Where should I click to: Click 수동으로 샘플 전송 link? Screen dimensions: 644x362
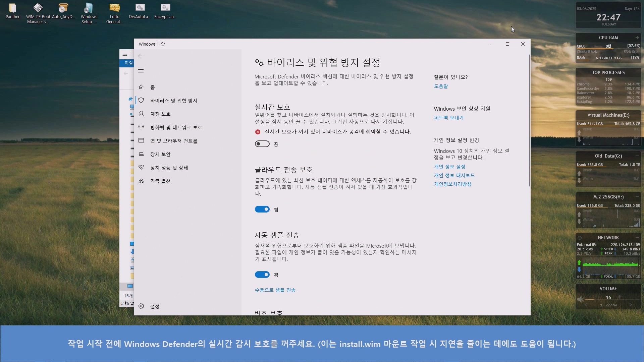tap(275, 290)
